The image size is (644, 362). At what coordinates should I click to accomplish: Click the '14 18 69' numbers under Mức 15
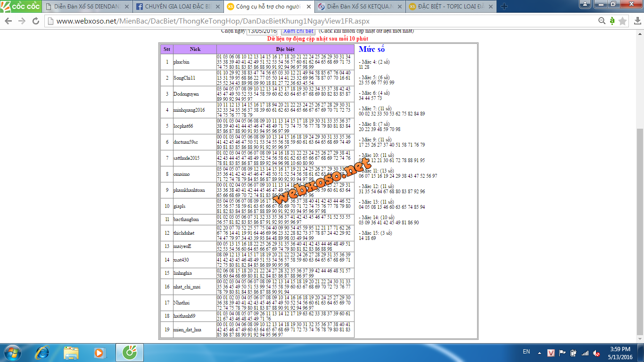367,238
